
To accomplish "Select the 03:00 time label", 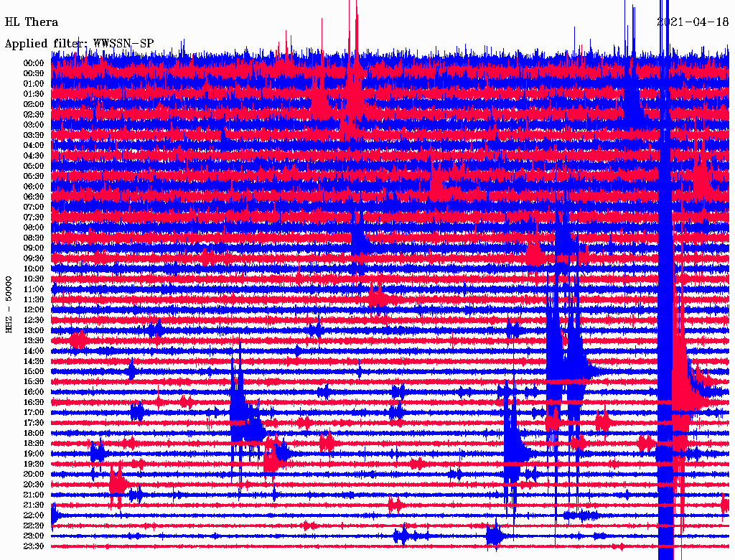I will click(x=34, y=125).
